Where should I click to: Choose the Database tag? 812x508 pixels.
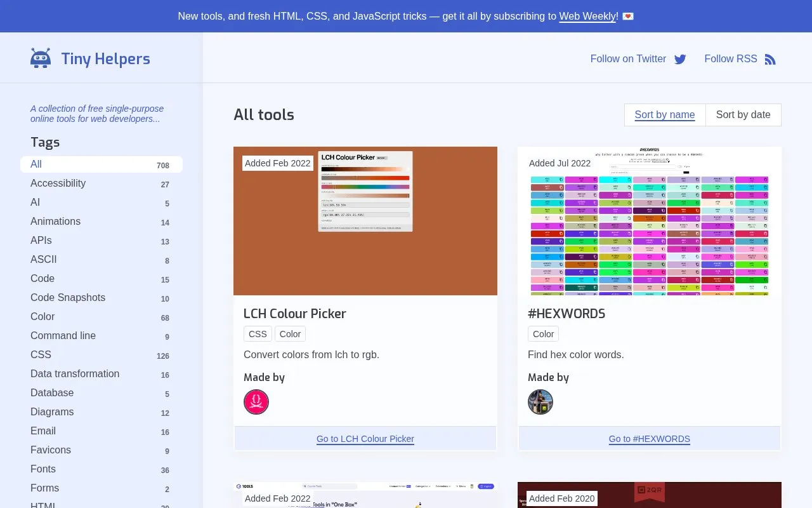(101, 393)
